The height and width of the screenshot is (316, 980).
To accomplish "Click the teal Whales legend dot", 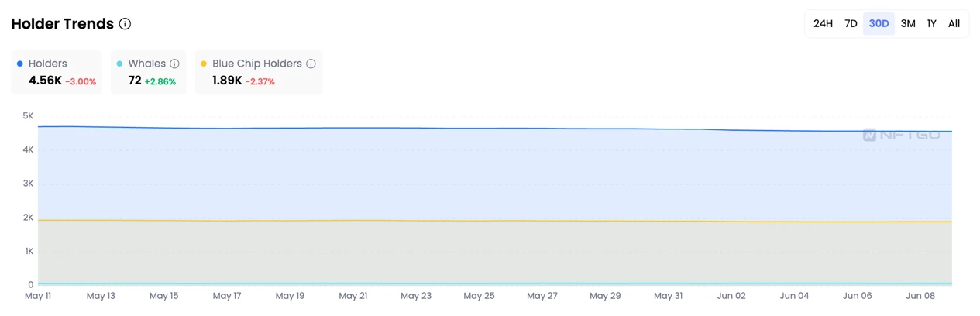I will [119, 64].
